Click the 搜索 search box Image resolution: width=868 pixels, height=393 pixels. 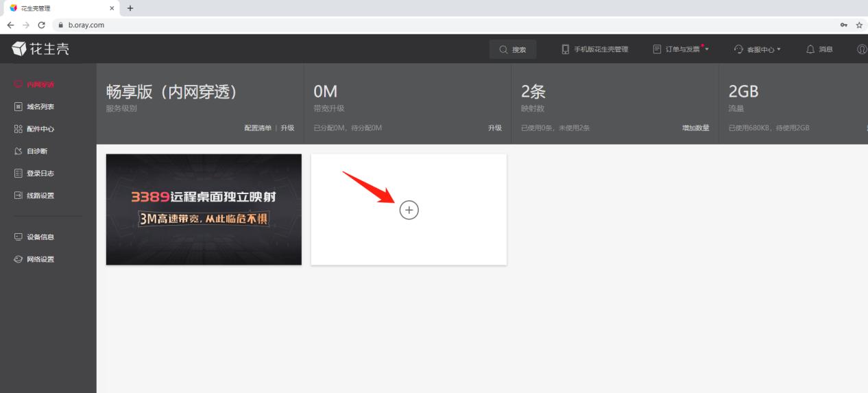pos(513,49)
